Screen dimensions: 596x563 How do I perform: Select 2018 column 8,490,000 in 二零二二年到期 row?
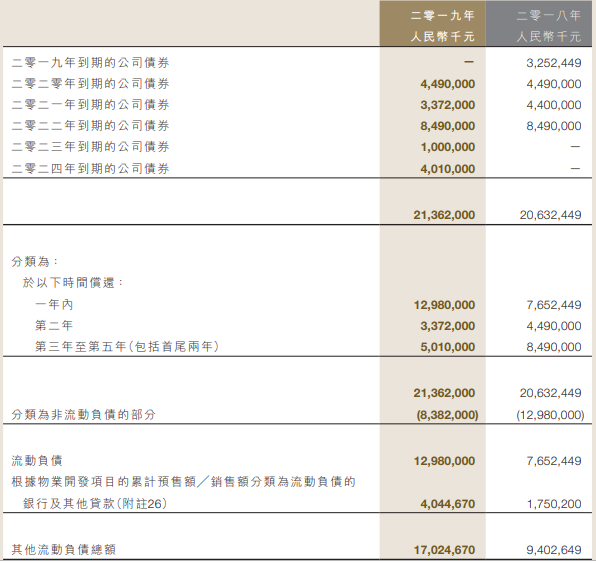pos(554,126)
